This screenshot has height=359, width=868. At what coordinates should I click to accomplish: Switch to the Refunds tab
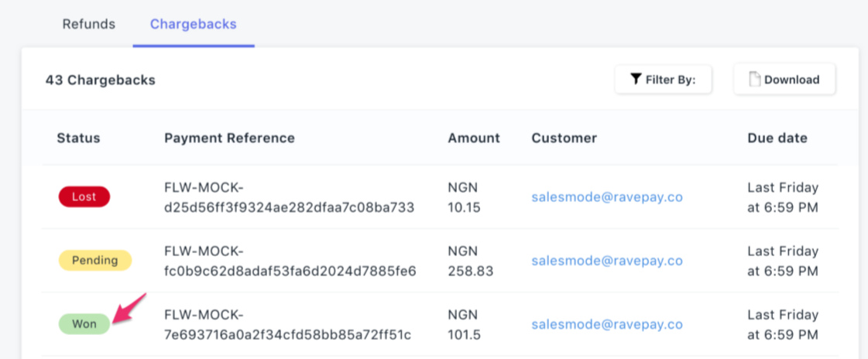click(x=88, y=24)
